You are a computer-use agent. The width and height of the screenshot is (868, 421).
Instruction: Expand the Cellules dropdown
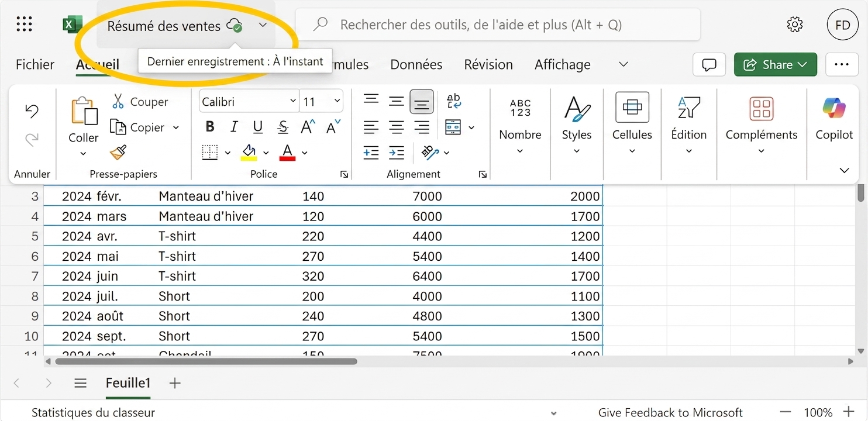632,151
